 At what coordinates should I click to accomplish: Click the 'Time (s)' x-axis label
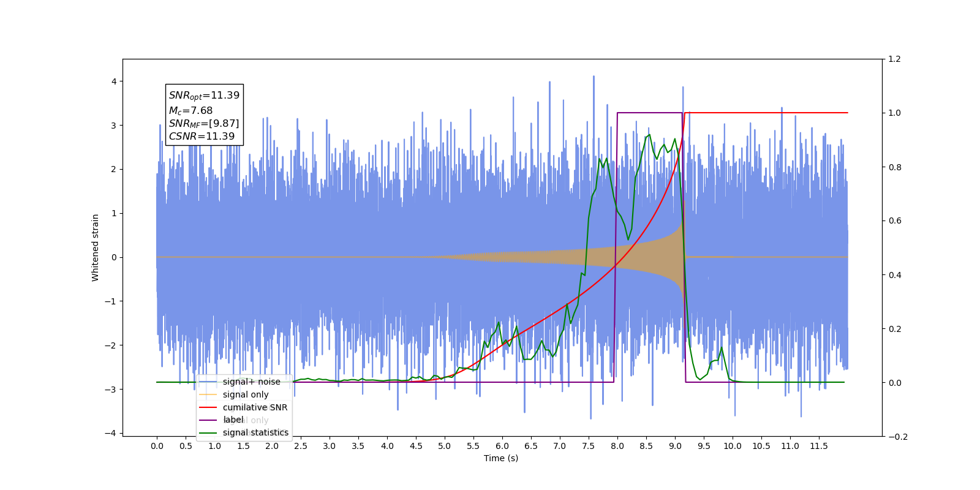tap(501, 458)
